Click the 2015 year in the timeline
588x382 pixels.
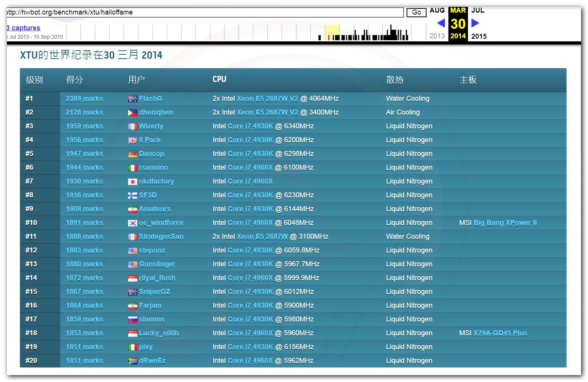pos(479,36)
